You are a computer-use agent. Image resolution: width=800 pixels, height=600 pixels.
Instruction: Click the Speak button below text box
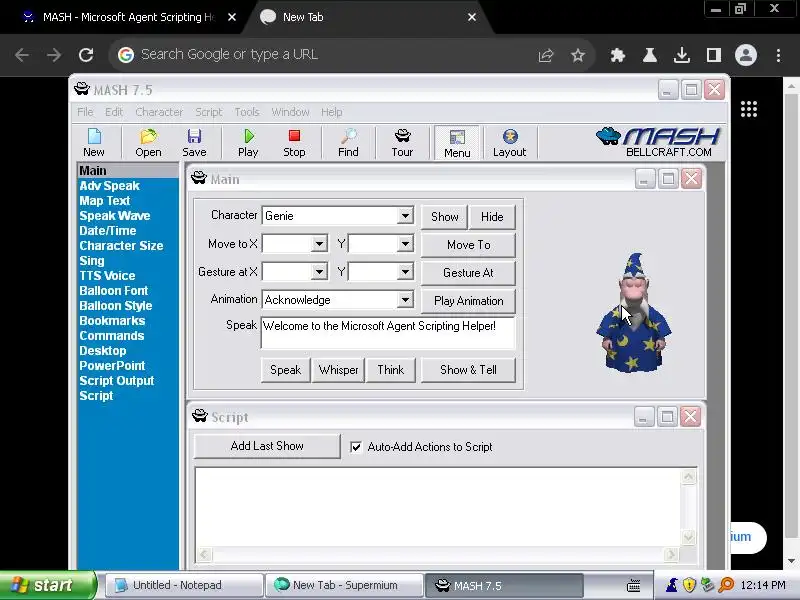click(x=286, y=370)
